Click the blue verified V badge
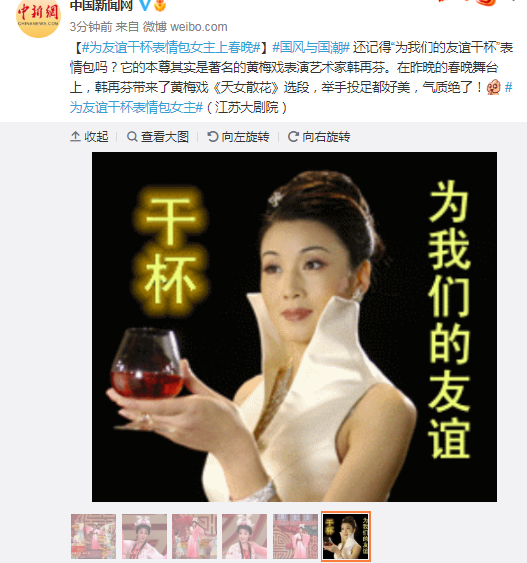527x563 pixels. coord(145,5)
